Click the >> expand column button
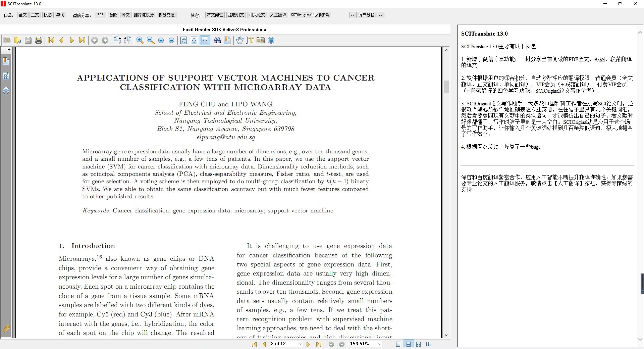644x349 pixels. (381, 15)
